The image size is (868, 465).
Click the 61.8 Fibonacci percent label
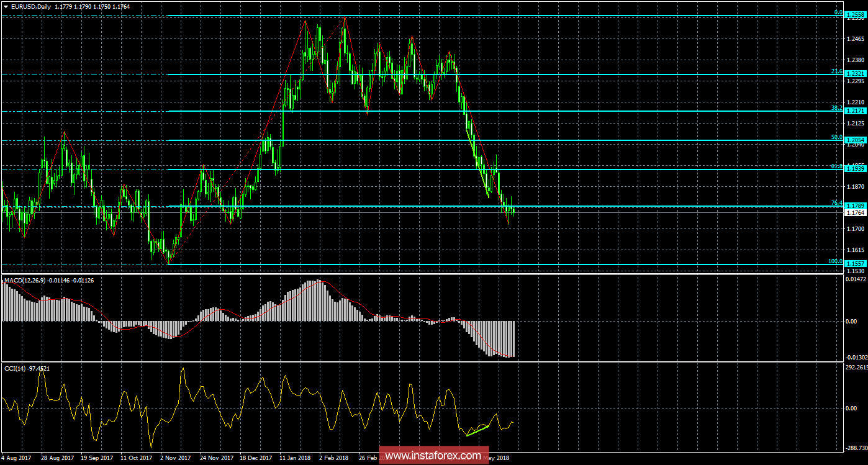(x=837, y=166)
